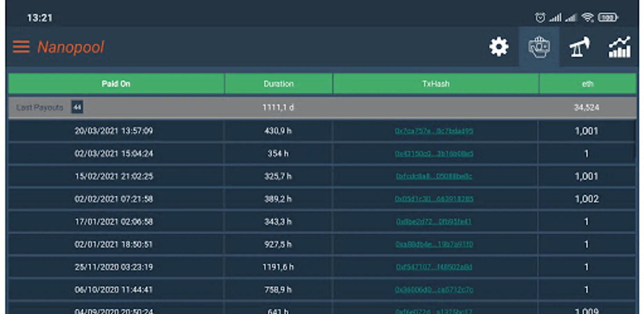The width and height of the screenshot is (644, 314).
Task: Select the payouts wallet icon tab
Action: (x=539, y=47)
